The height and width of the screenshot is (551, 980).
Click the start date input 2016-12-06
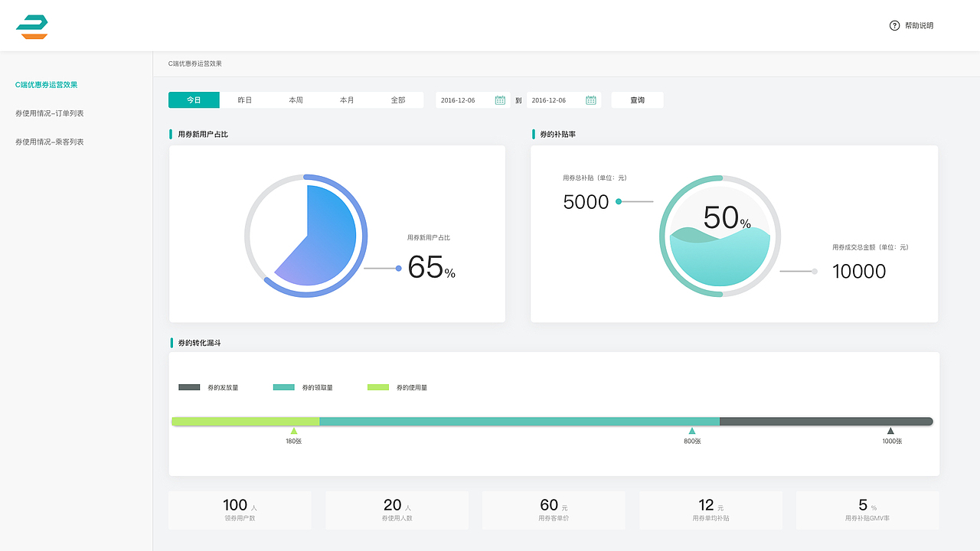pyautogui.click(x=472, y=100)
